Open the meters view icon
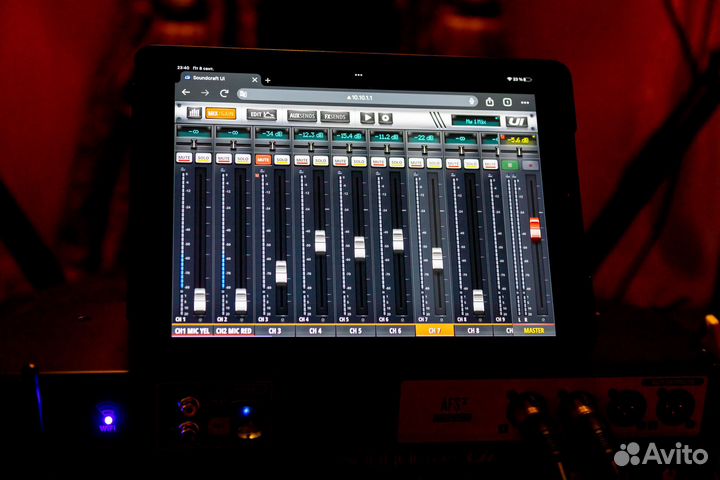This screenshot has height=480, width=720. coord(194,115)
